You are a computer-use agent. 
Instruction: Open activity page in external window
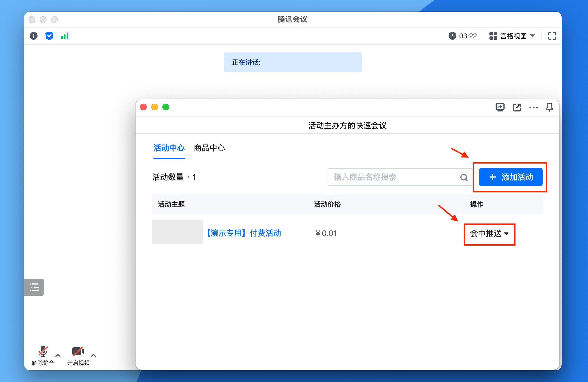point(517,107)
